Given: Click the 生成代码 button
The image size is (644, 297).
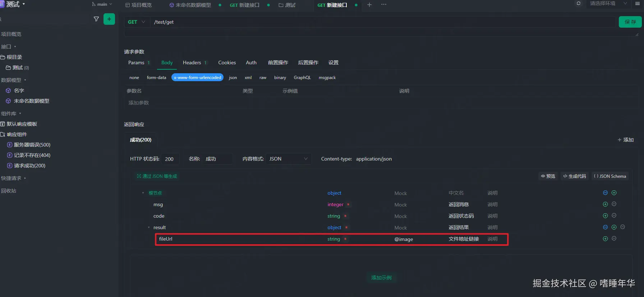Looking at the screenshot, I should tap(574, 176).
